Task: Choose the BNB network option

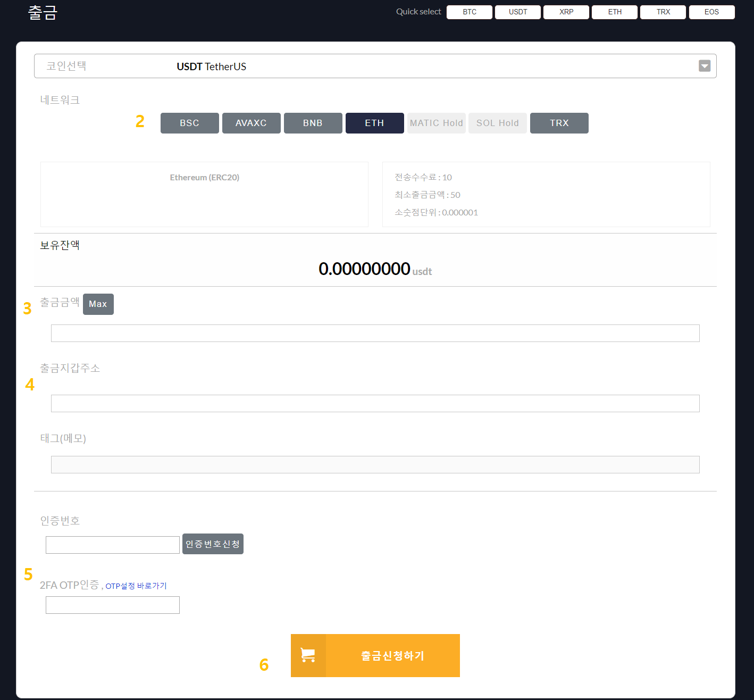Action: [313, 123]
